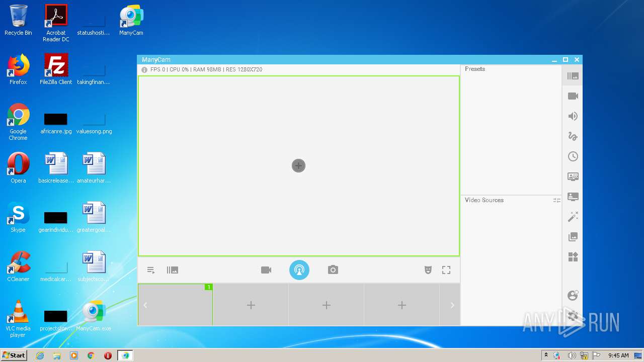
Task: Start video recording with camcorder button
Action: coord(266,270)
